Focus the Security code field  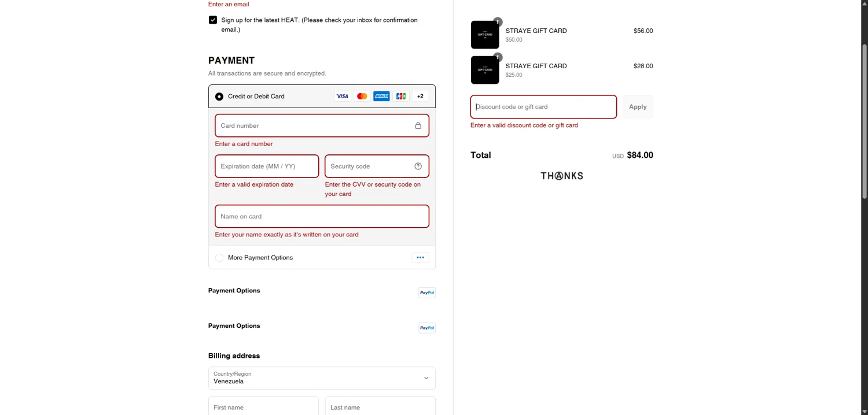click(x=377, y=166)
